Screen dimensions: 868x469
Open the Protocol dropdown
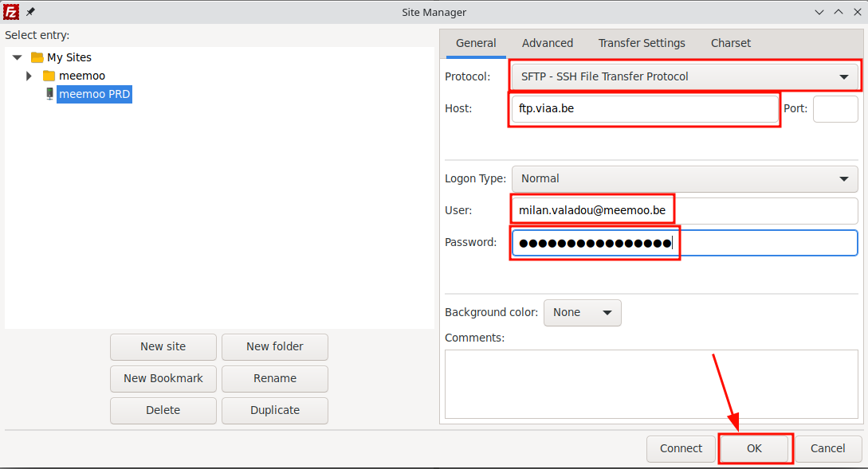click(685, 76)
